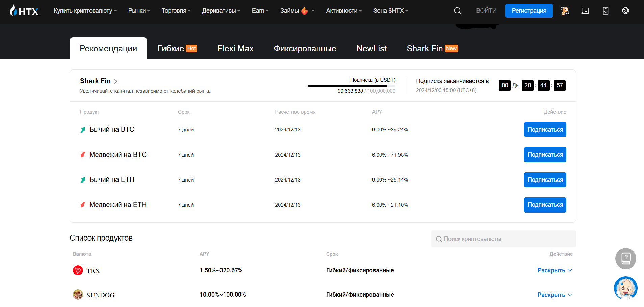Expand the Активности menu

pos(344,11)
